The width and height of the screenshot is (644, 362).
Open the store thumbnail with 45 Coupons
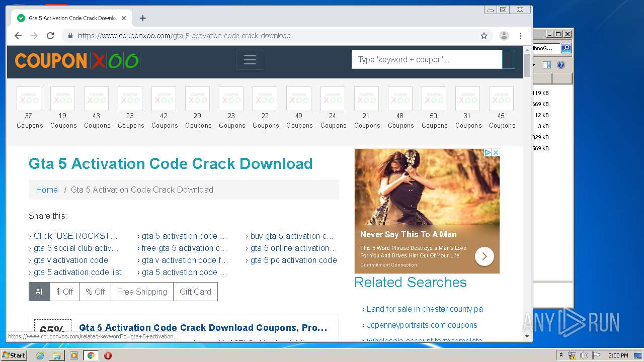point(501,99)
